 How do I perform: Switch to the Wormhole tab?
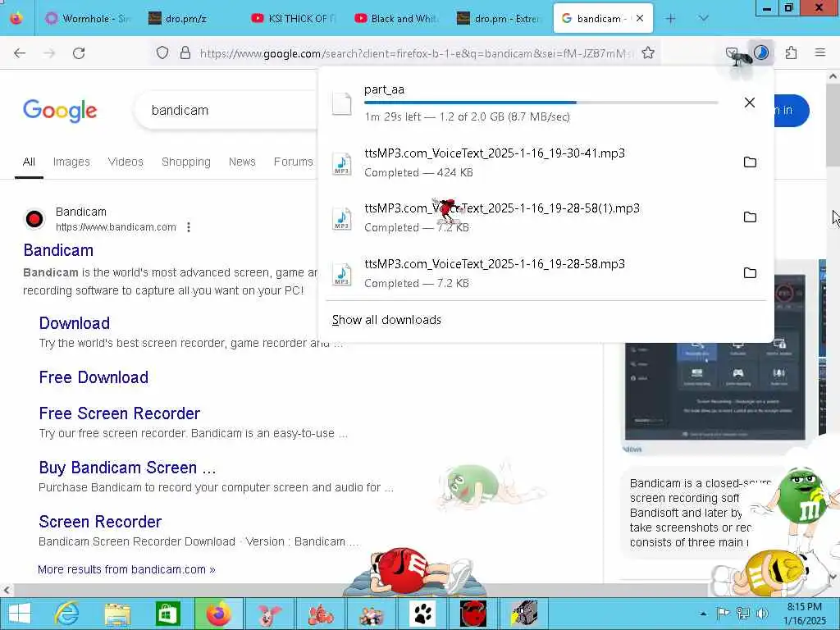(89, 19)
